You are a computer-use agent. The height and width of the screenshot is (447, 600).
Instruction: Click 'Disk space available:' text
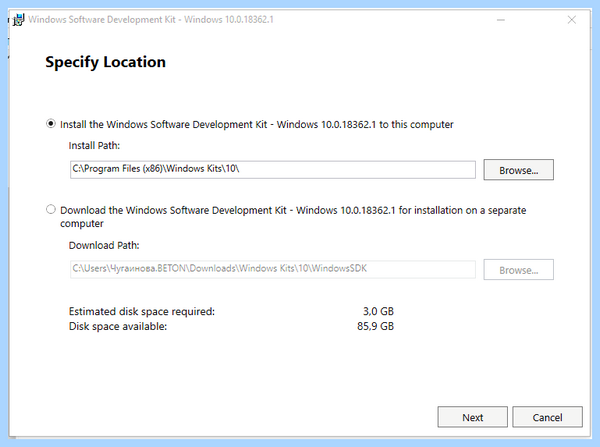pyautogui.click(x=118, y=326)
